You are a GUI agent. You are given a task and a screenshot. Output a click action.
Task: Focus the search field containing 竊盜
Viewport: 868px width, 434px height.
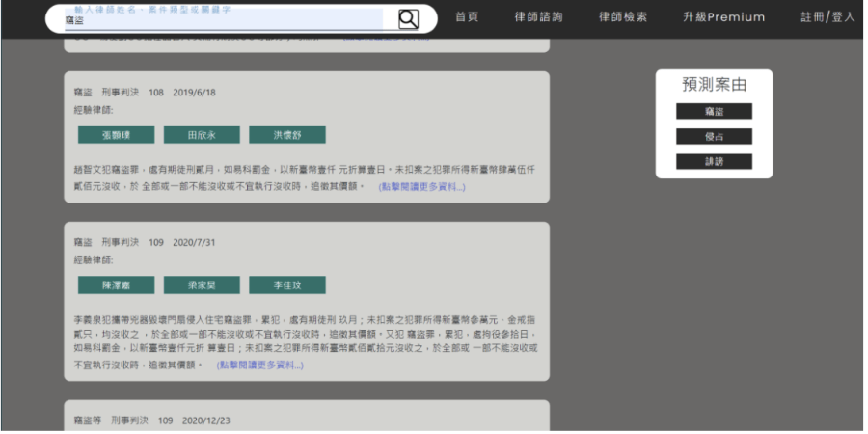point(224,20)
